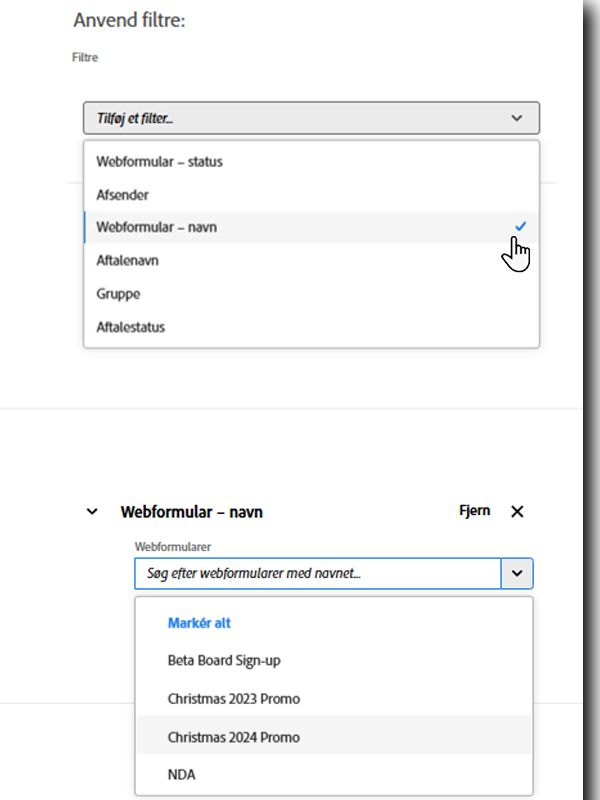
Task: Select 'Beta Board Sign-up' web form
Action: 334,660
